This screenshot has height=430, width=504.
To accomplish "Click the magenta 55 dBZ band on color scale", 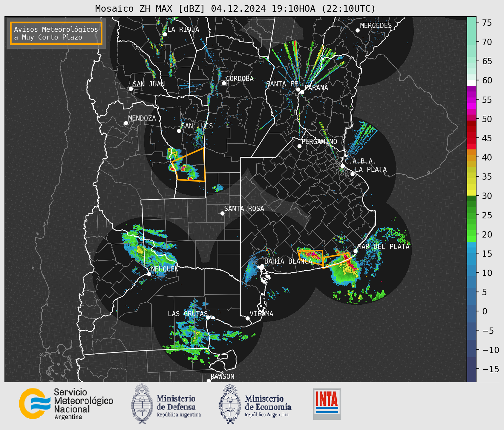I will click(x=471, y=100).
